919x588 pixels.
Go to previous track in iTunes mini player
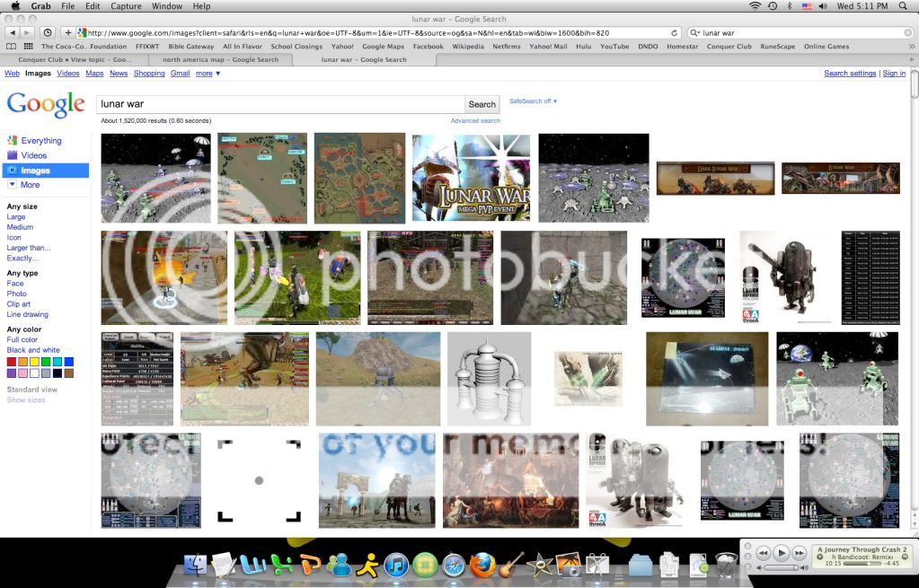pos(763,552)
